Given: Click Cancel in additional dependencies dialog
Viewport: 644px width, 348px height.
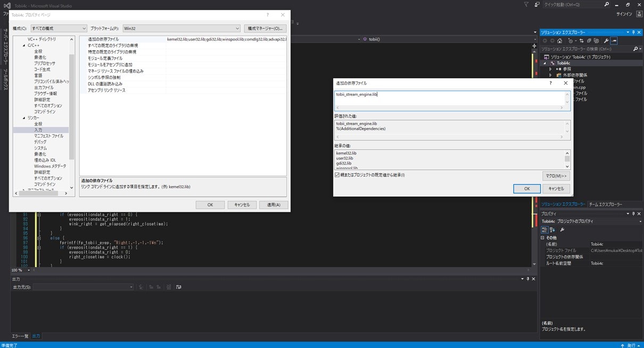Looking at the screenshot, I should tap(556, 188).
